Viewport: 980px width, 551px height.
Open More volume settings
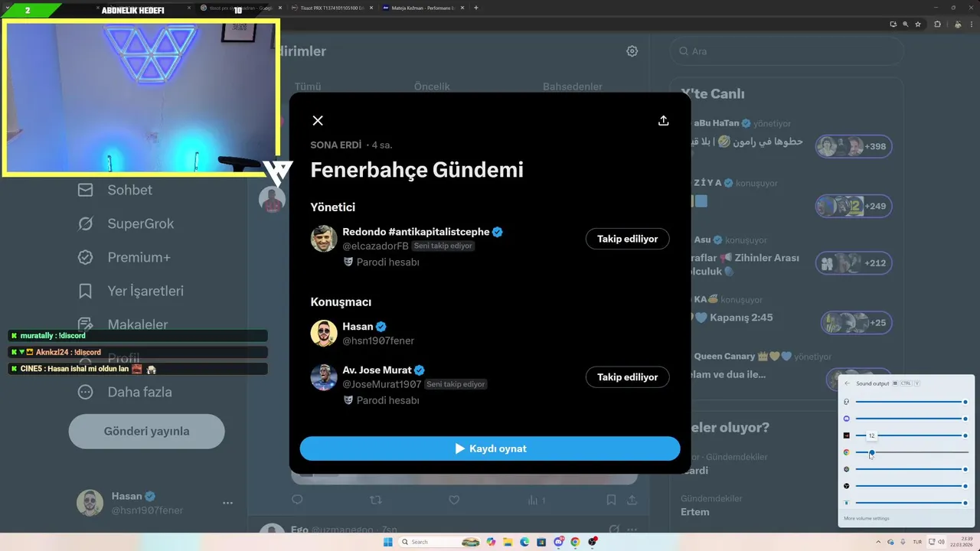[x=867, y=518]
